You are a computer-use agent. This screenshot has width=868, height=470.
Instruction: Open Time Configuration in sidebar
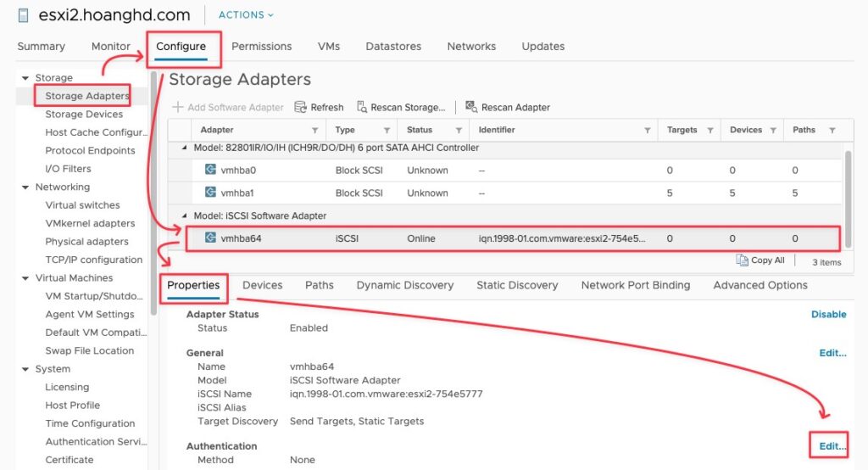coord(90,423)
